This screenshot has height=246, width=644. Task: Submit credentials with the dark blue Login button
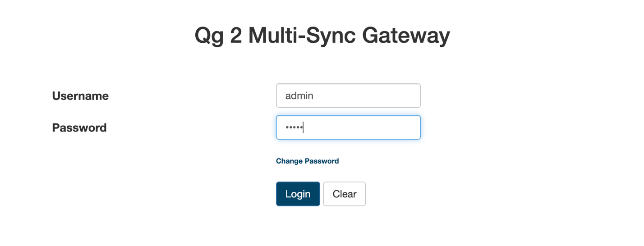pyautogui.click(x=298, y=194)
